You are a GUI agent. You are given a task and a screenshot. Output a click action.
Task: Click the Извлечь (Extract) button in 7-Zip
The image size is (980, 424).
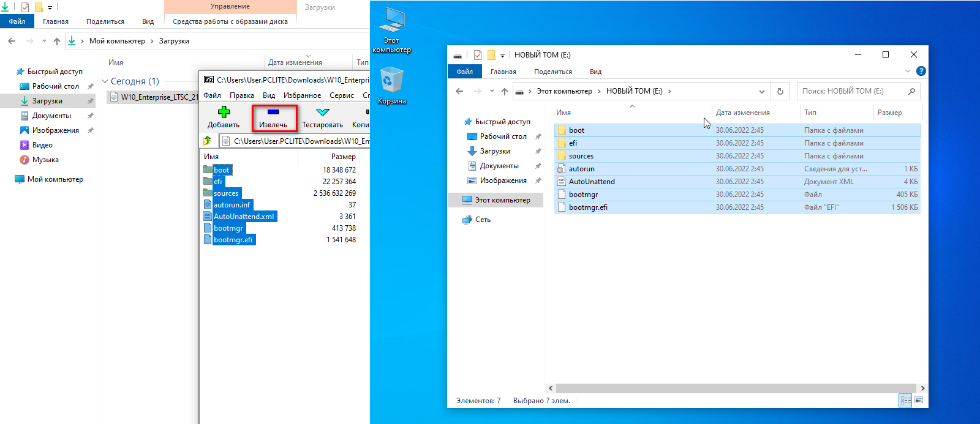273,117
